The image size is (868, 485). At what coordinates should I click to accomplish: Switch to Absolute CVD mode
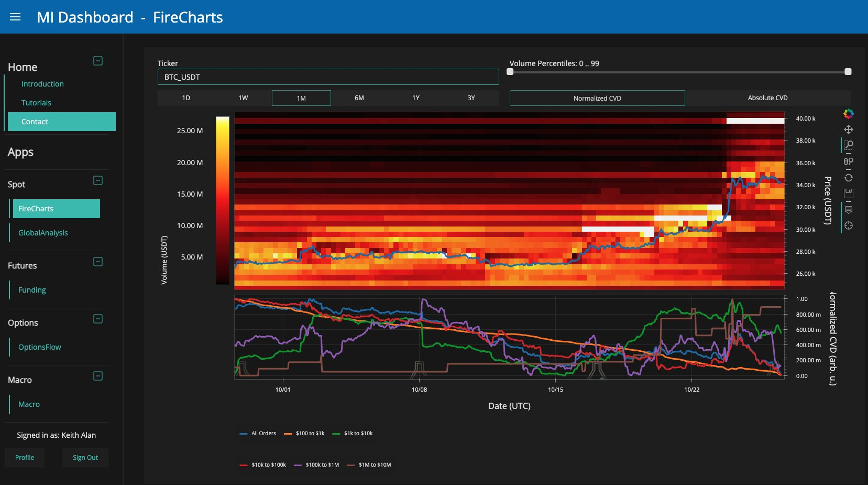[767, 98]
